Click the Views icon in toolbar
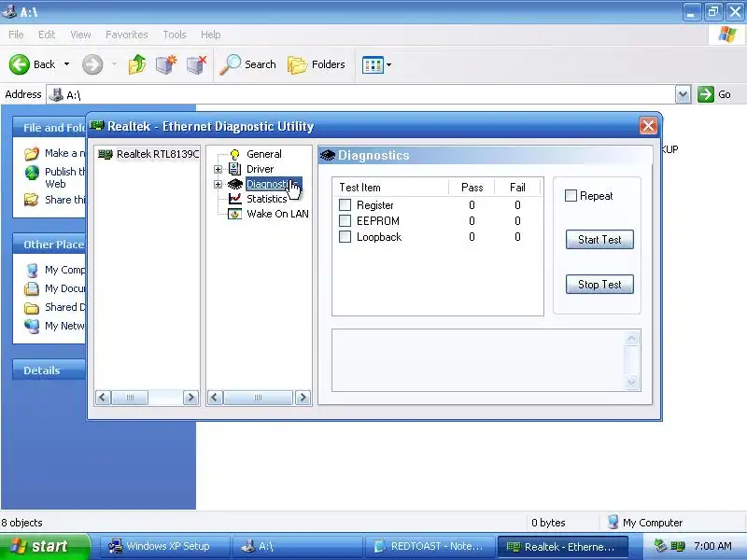This screenshot has height=560, width=747. point(373,64)
